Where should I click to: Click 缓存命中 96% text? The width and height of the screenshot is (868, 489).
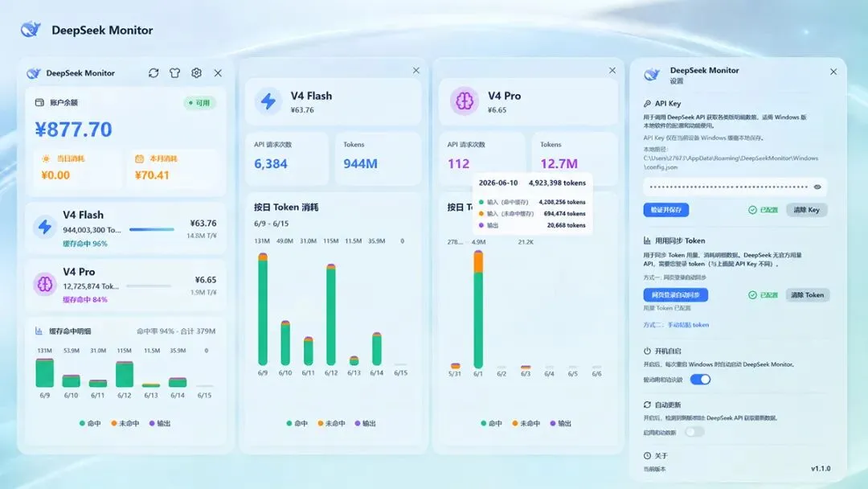tap(84, 244)
